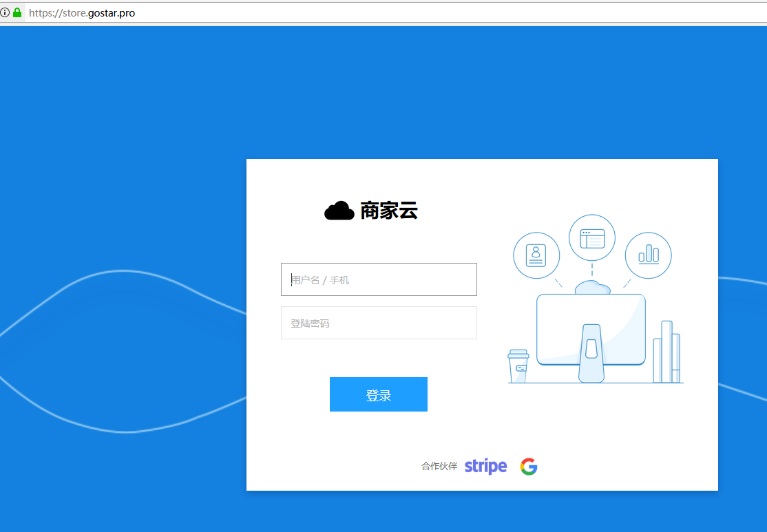Click the computer monitor illustration
Screen dimensions: 767x532
point(591,337)
